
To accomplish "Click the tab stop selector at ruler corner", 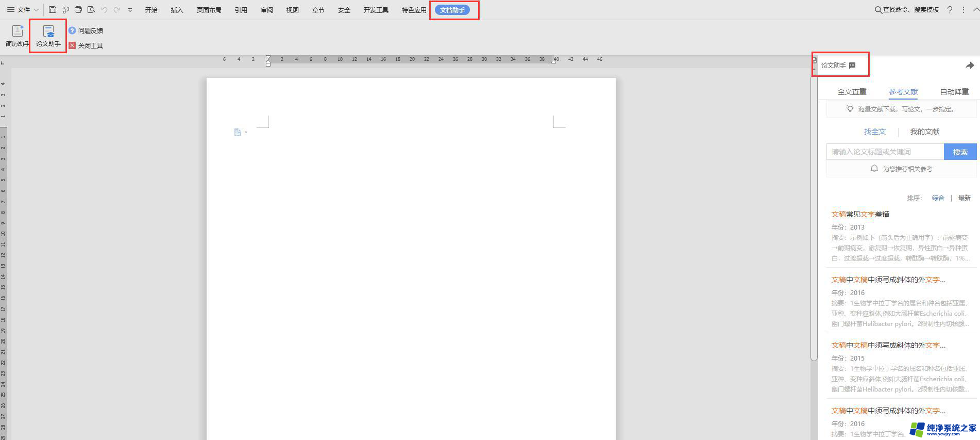I will [x=3, y=62].
